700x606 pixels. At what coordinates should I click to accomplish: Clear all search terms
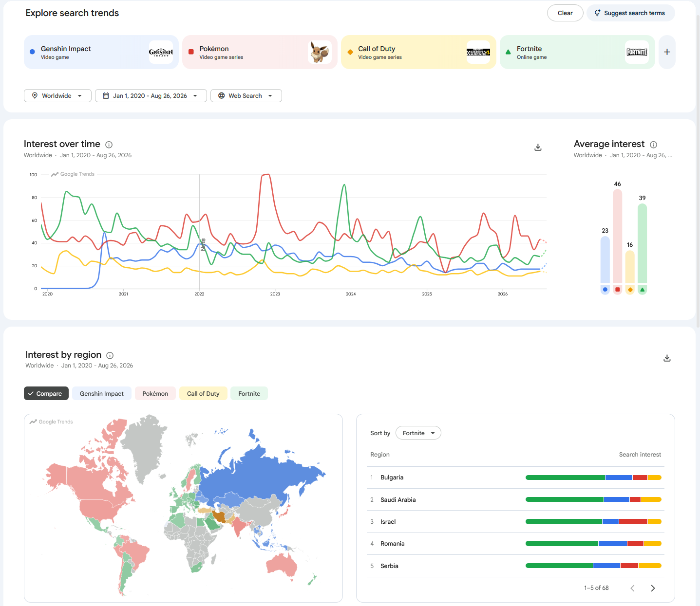point(565,13)
